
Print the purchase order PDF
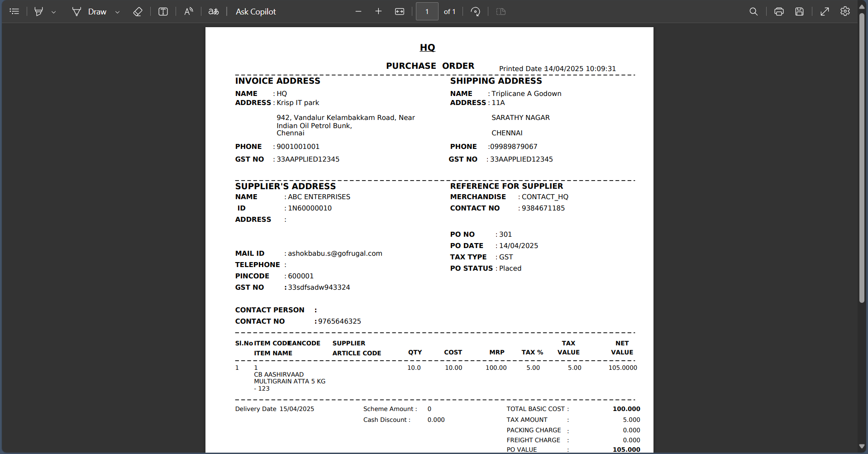(x=779, y=12)
